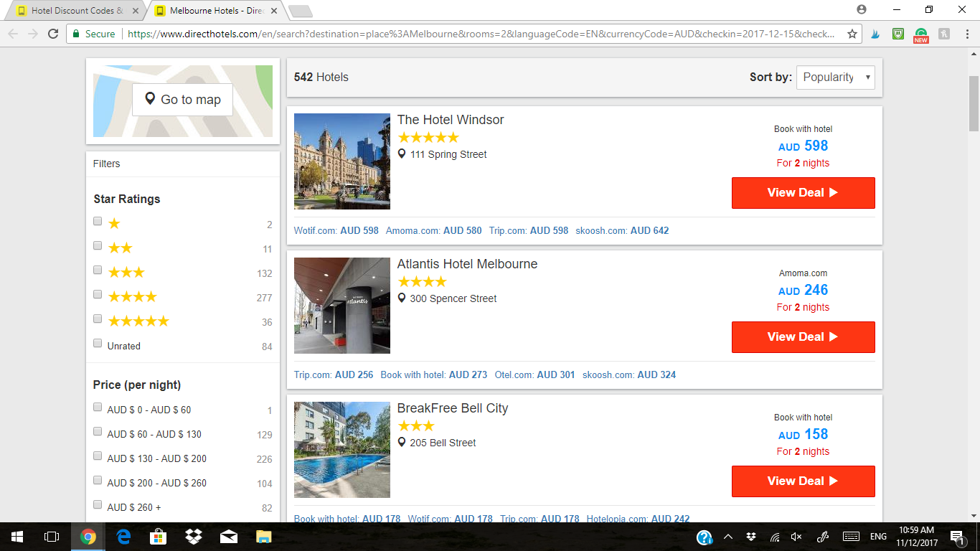The width and height of the screenshot is (980, 551).
Task: Click the blue feather extension icon
Action: tap(875, 34)
